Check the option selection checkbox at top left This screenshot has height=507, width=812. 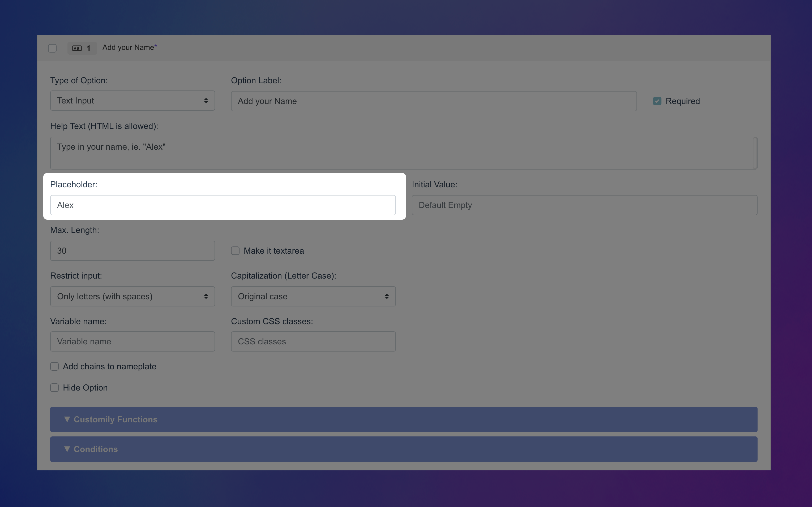52,48
